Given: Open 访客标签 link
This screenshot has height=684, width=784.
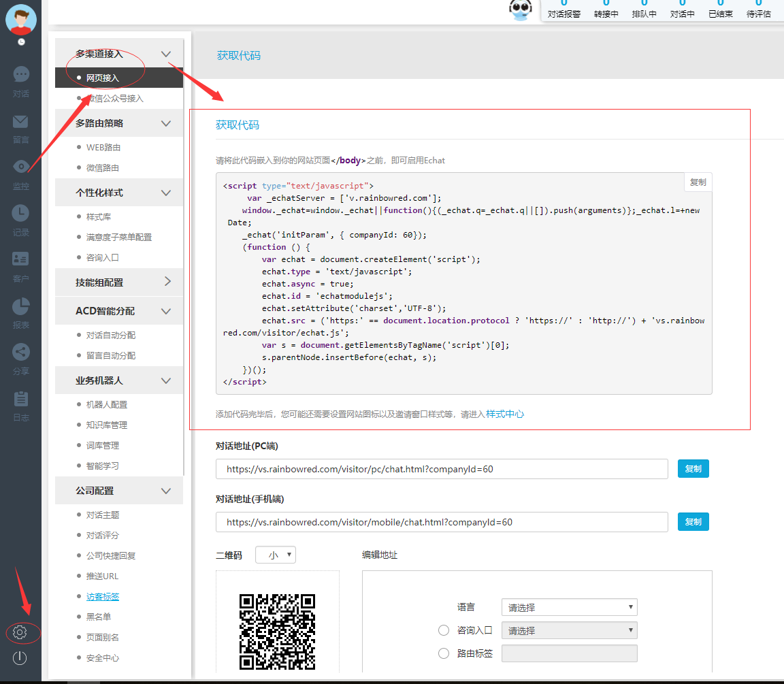Looking at the screenshot, I should coord(103,596).
